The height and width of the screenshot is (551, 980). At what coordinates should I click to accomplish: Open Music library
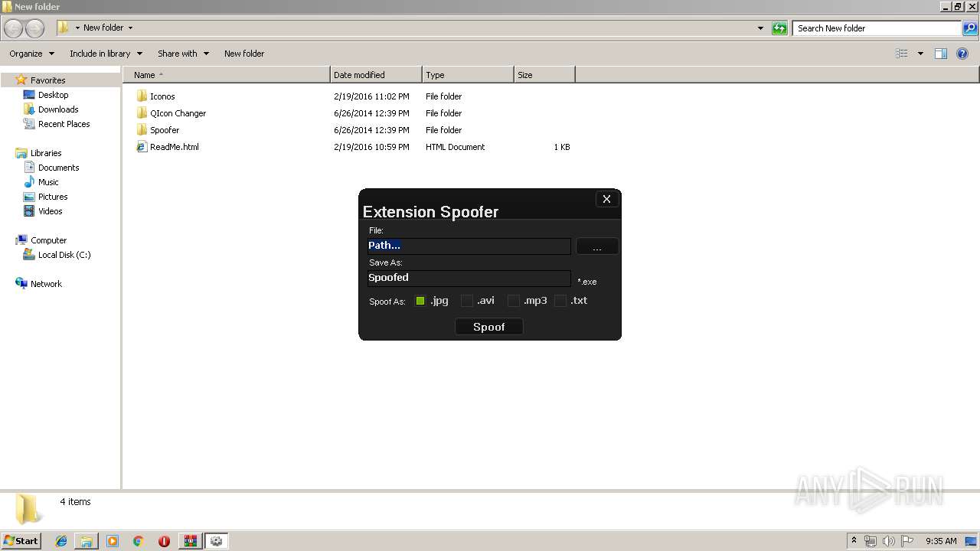pyautogui.click(x=48, y=182)
